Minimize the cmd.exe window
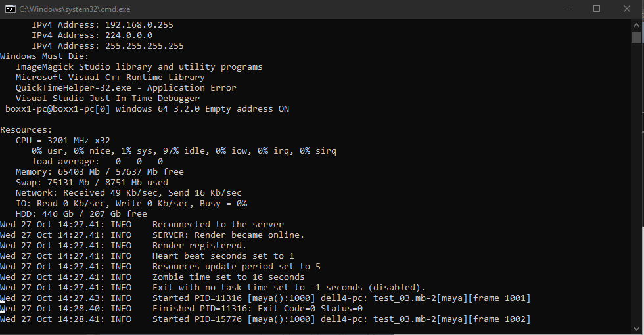 pos(567,9)
